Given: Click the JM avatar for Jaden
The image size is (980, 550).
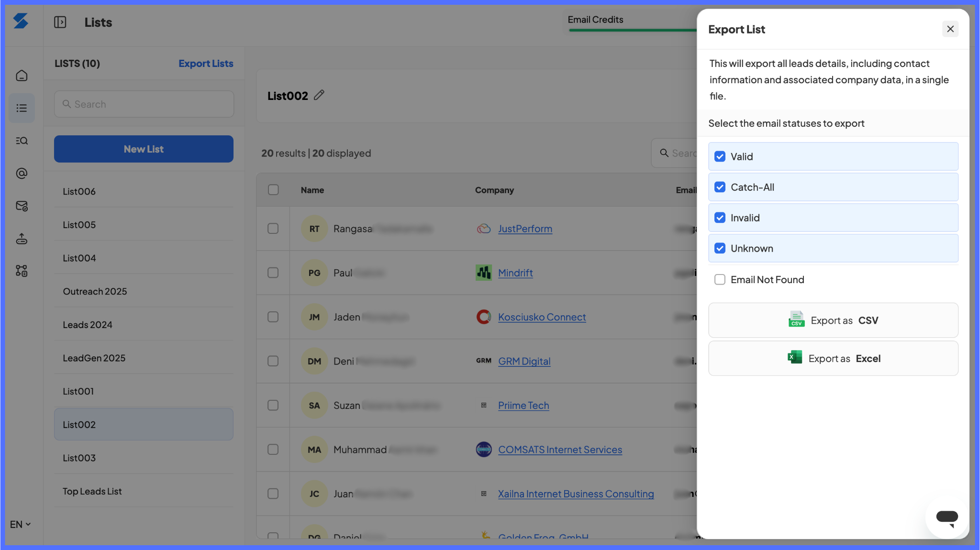Looking at the screenshot, I should 314,317.
